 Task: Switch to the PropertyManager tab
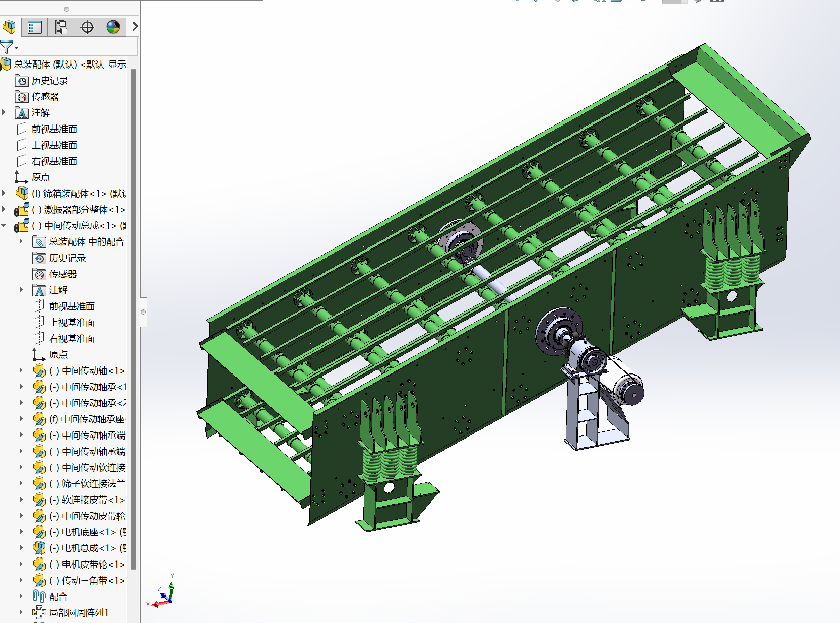(x=35, y=27)
